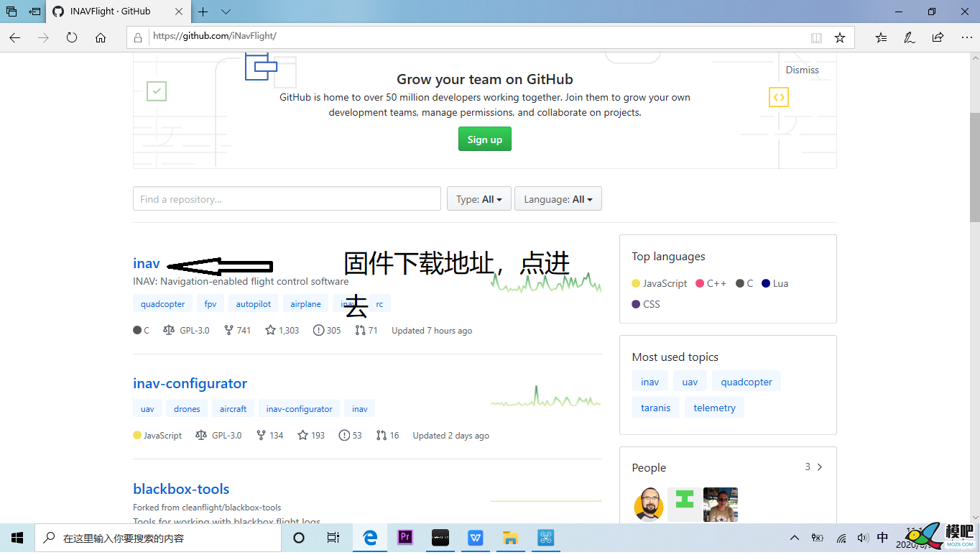Image resolution: width=980 pixels, height=555 pixels.
Task: Filter by C++ in Top languages
Action: [711, 283]
